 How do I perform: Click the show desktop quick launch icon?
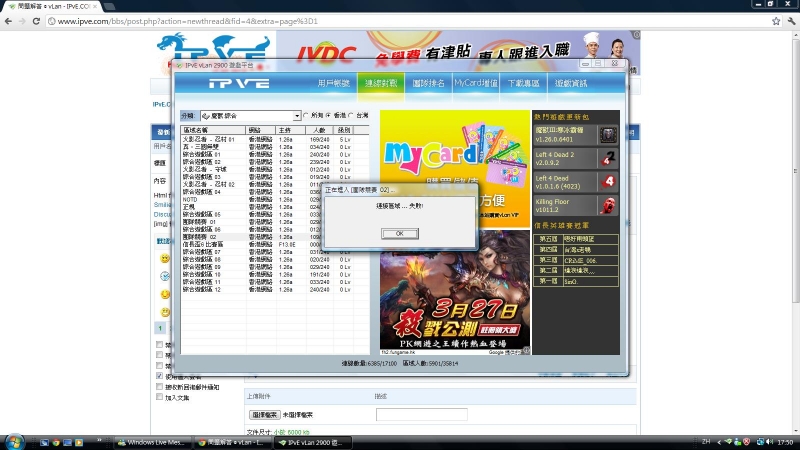45,442
